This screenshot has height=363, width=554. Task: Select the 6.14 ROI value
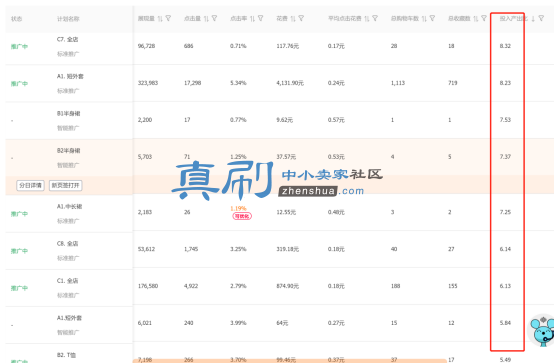tap(505, 249)
